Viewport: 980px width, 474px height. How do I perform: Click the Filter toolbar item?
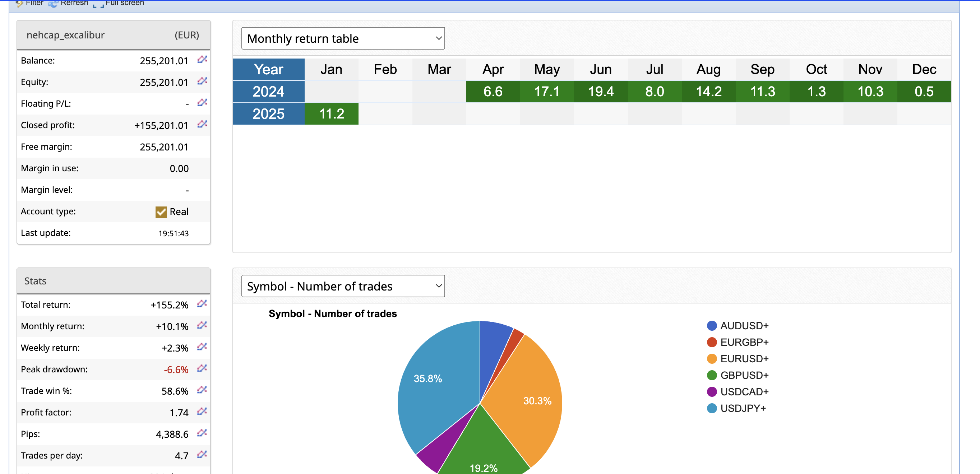pyautogui.click(x=30, y=3)
